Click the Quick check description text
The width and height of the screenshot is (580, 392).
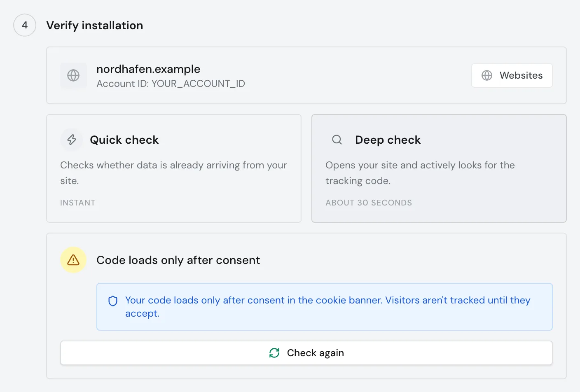[173, 173]
